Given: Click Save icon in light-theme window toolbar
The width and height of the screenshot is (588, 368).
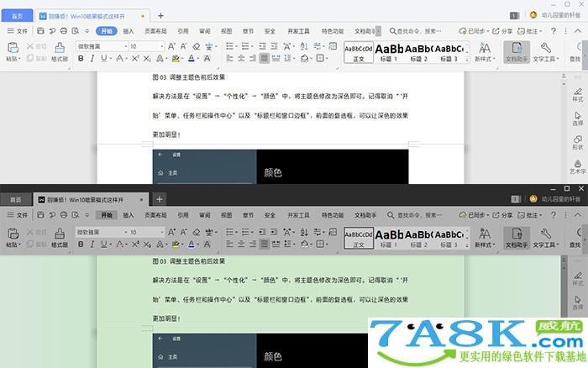Looking at the screenshot, I should pos(40,31).
